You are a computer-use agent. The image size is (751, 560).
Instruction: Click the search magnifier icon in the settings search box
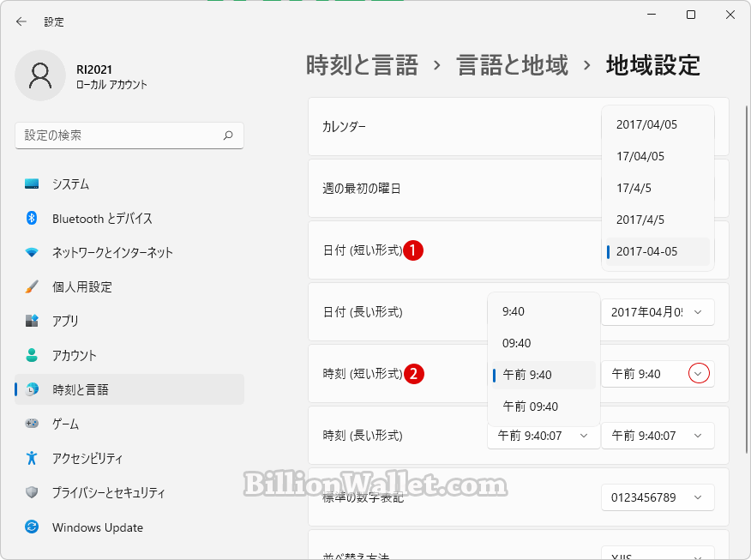pyautogui.click(x=228, y=135)
